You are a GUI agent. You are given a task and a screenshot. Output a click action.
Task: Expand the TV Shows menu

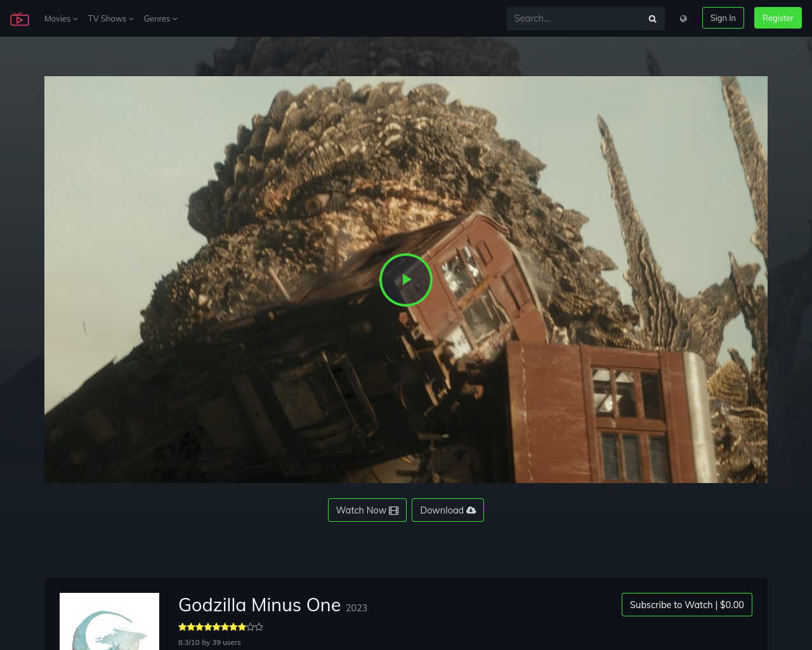[110, 18]
